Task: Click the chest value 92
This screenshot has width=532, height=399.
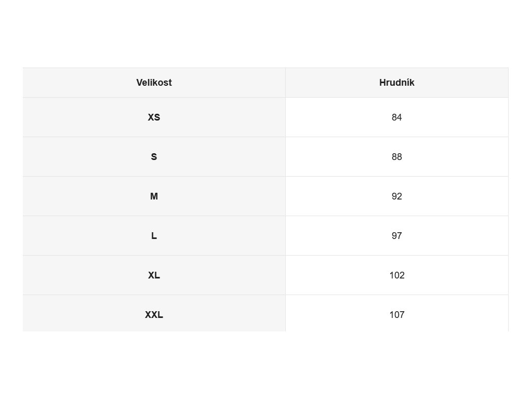Action: (396, 196)
